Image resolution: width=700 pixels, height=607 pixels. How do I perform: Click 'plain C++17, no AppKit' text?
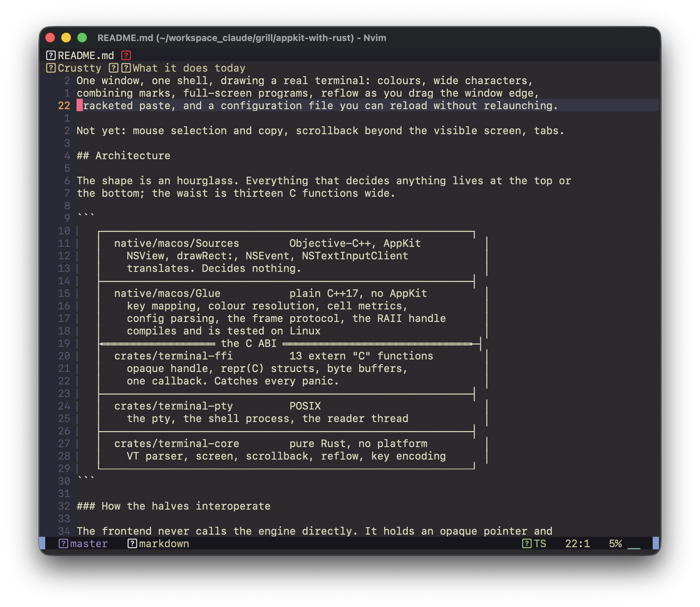[358, 293]
